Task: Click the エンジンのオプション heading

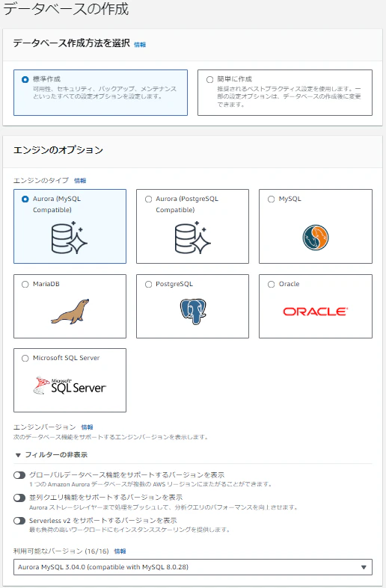Action: point(58,150)
